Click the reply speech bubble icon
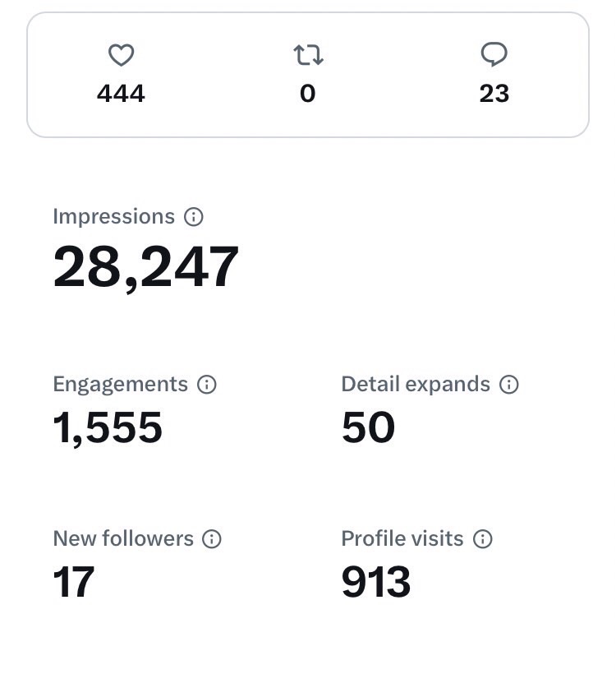The image size is (616, 697). click(x=494, y=55)
